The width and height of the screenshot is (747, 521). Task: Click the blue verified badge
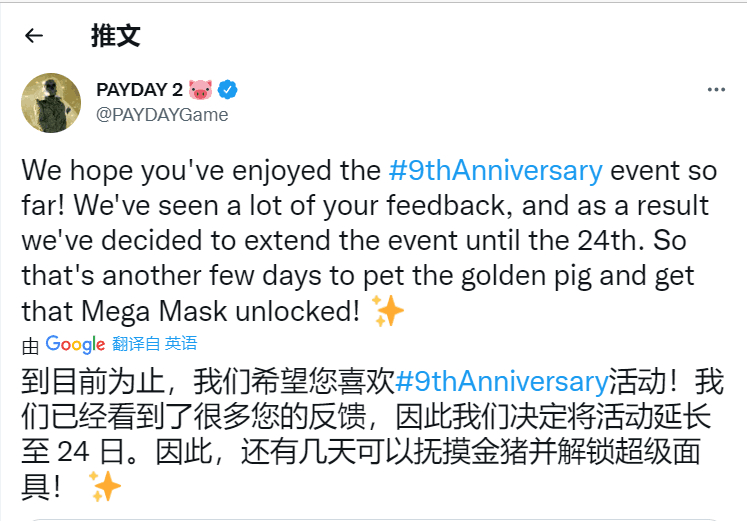point(228,90)
